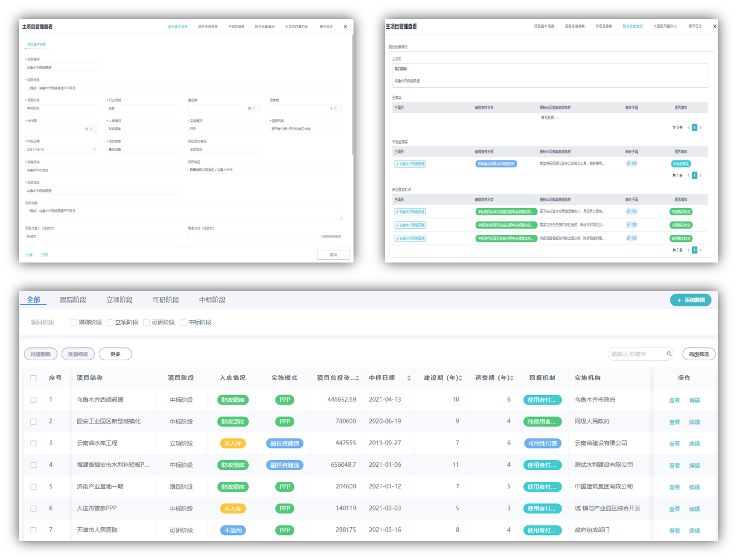The height and width of the screenshot is (560, 737).
Task: Go to next page in 已落实 table
Action: (701, 128)
